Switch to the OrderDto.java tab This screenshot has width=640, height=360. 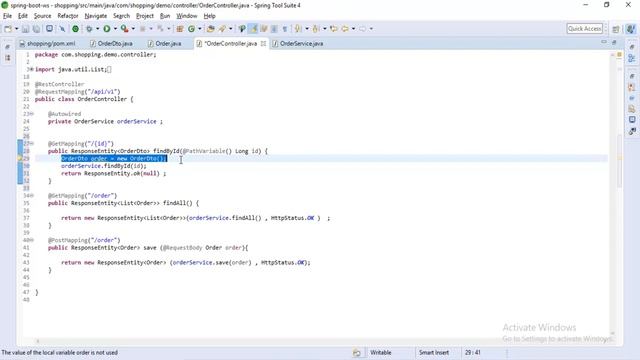click(111, 43)
